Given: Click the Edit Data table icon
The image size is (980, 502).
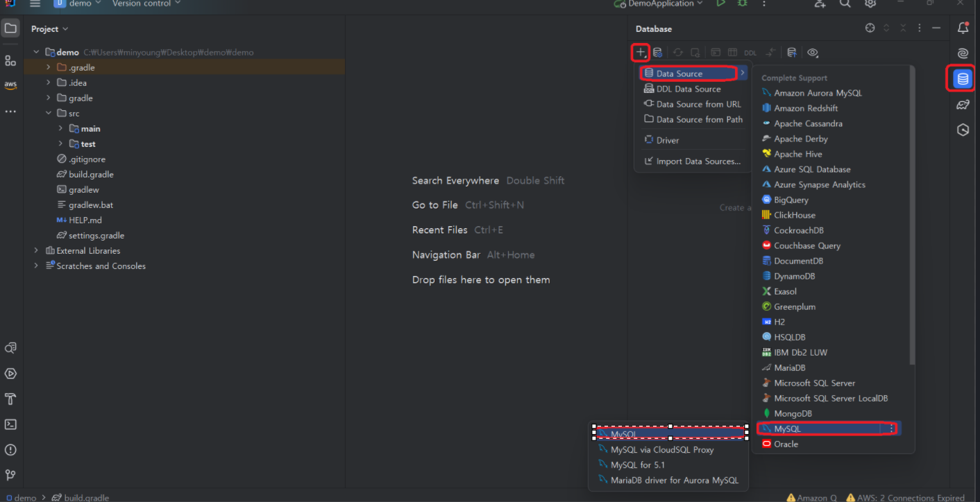Looking at the screenshot, I should (x=732, y=53).
